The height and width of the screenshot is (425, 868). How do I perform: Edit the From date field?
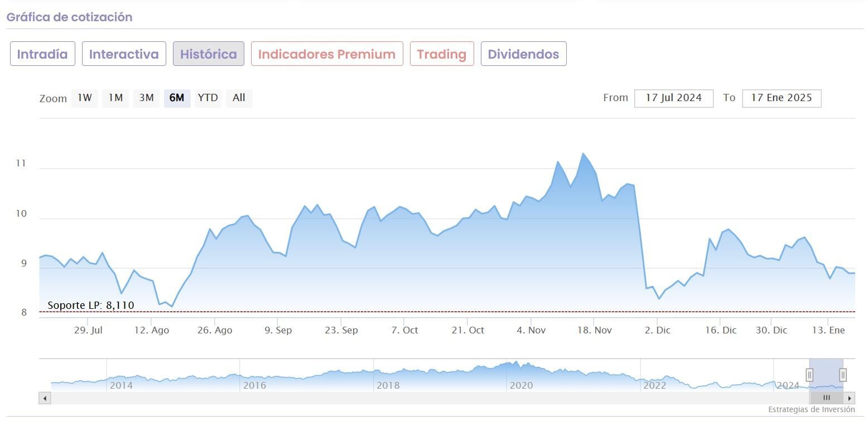[x=673, y=98]
